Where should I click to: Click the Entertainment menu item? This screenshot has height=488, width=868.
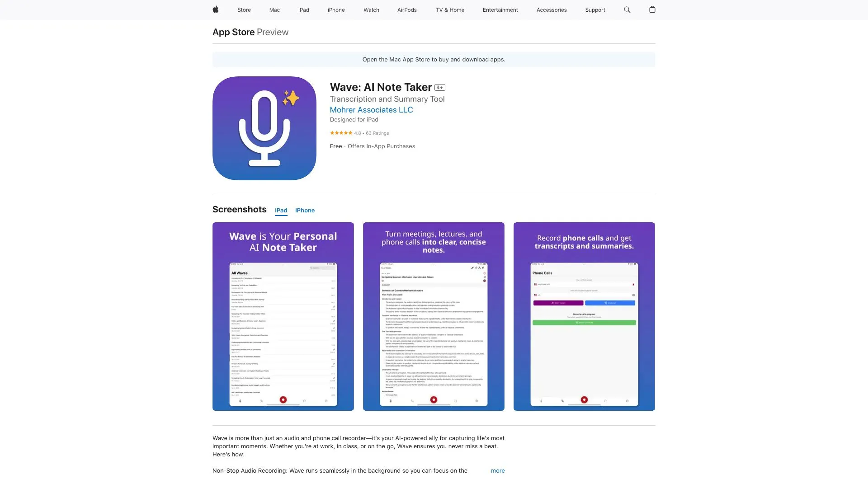pos(500,9)
